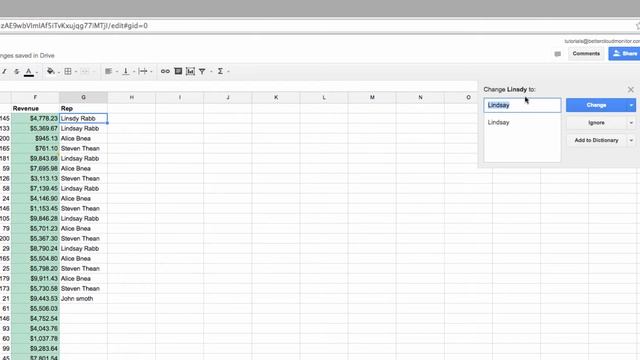This screenshot has height=360, width=640.
Task: Click Add to Dictionary
Action: 596,140
